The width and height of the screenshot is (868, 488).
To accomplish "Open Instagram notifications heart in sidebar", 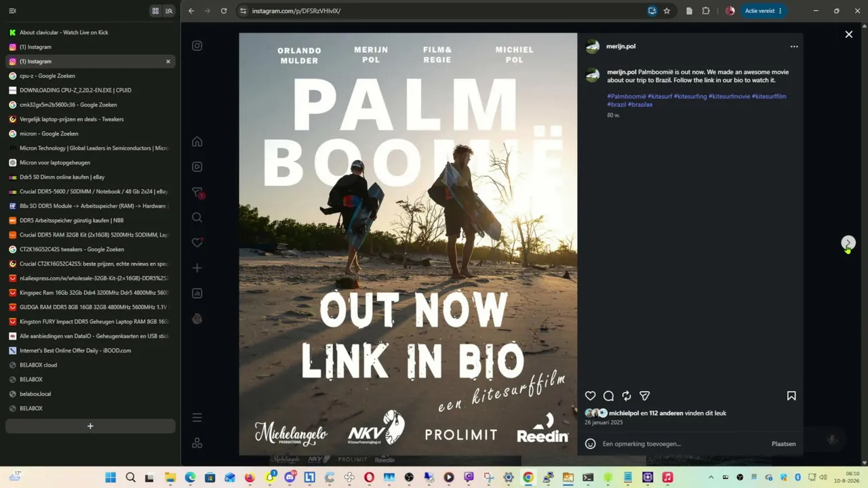I will coord(197,243).
